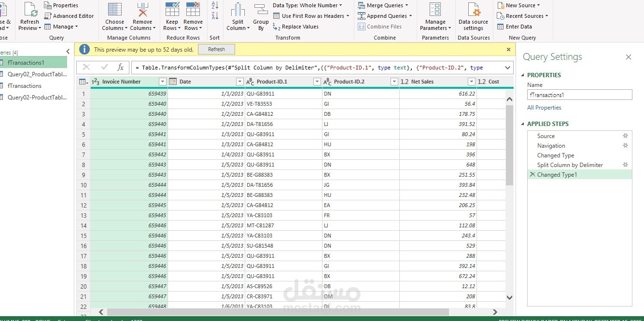Open settings gear for Split Column by Delimiter

[626, 165]
